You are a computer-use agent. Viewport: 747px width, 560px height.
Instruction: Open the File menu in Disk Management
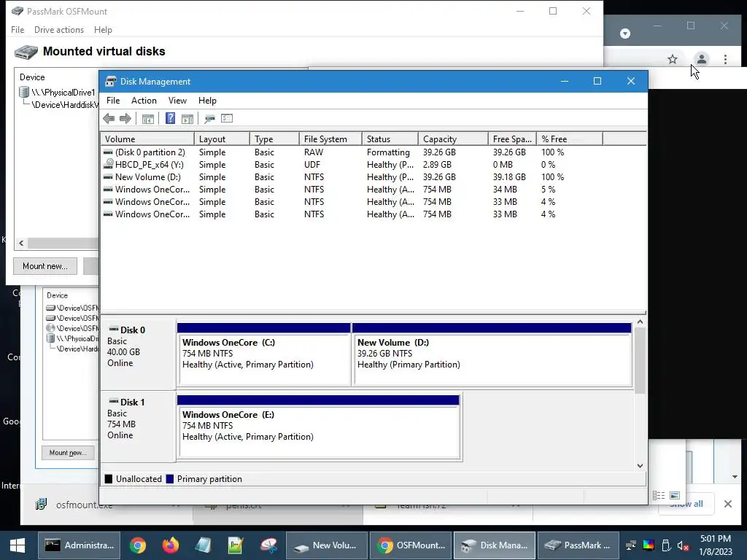pos(113,101)
